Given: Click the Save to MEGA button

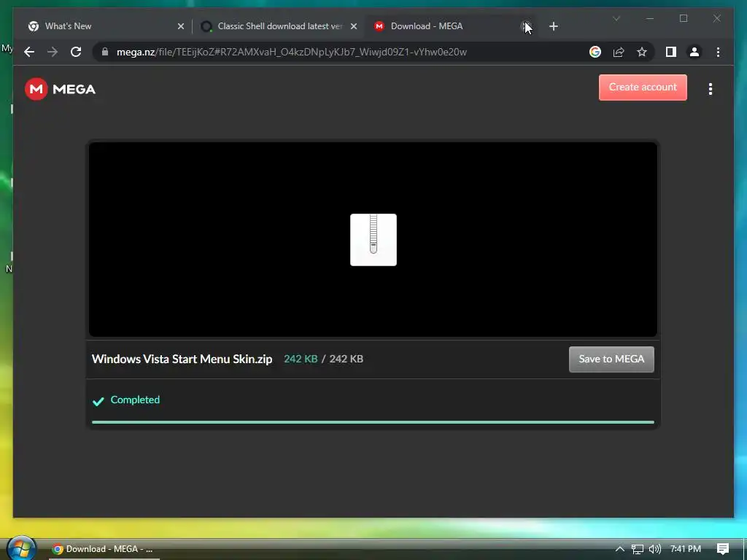Looking at the screenshot, I should [611, 359].
